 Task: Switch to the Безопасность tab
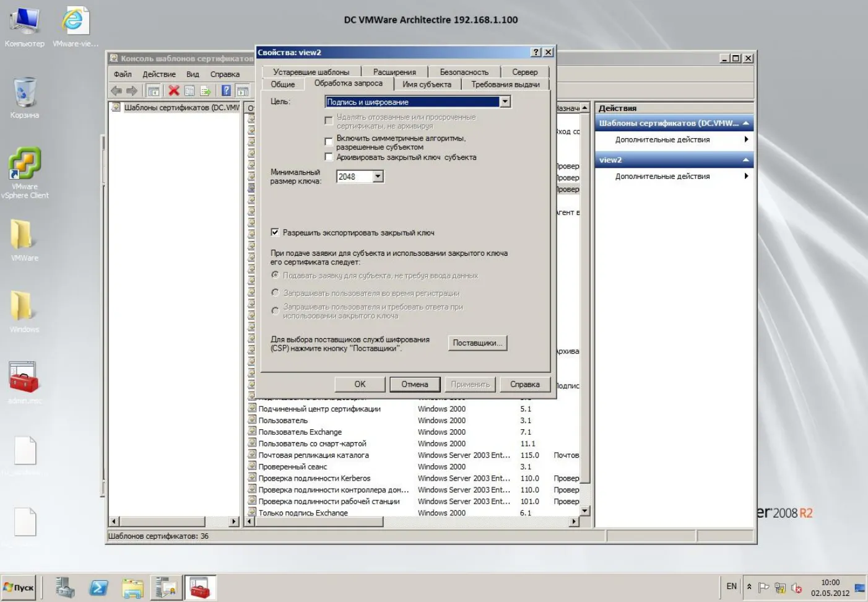tap(464, 72)
